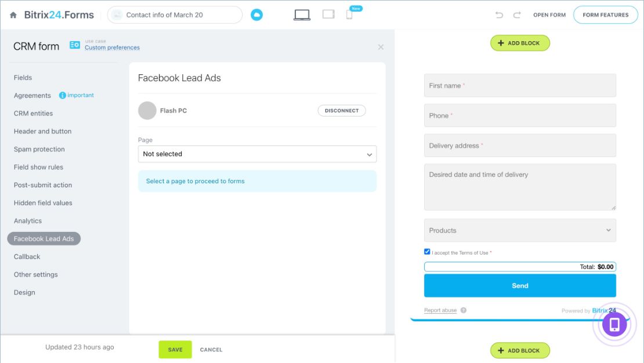Image resolution: width=644 pixels, height=363 pixels.
Task: Open the Agreements section
Action: [32, 96]
